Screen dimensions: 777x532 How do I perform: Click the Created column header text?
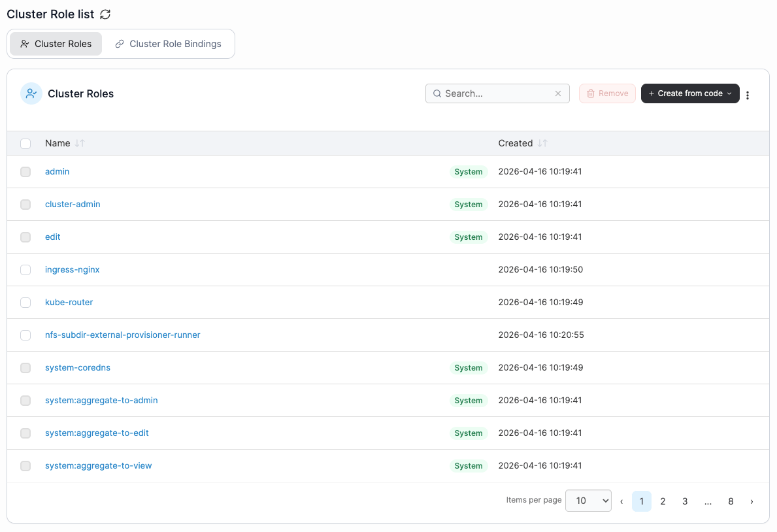coord(516,143)
